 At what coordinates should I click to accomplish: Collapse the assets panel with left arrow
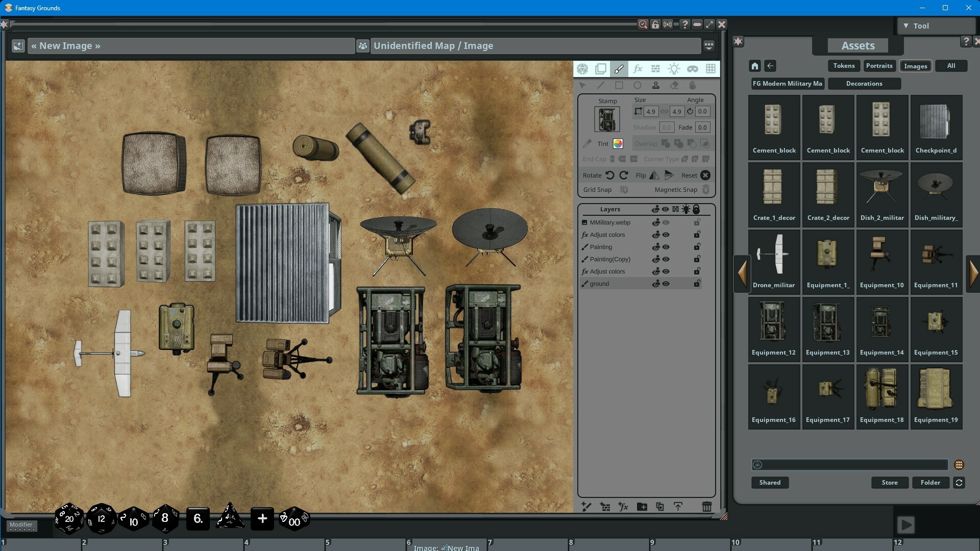pyautogui.click(x=742, y=273)
